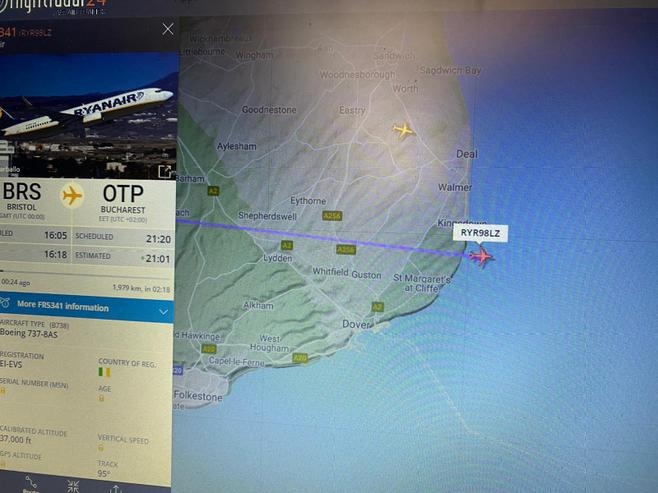The width and height of the screenshot is (658, 493).
Task: Click the flight progress bar
Action: 86,271
